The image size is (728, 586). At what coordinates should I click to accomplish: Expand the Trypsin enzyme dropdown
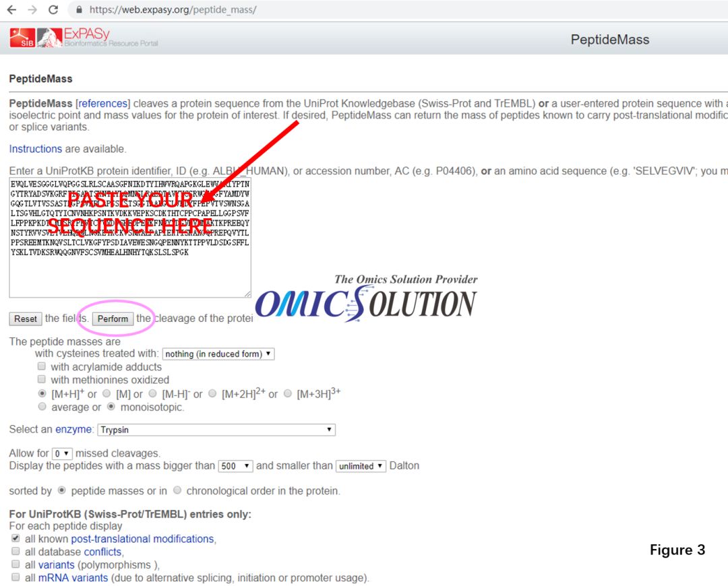(x=216, y=430)
